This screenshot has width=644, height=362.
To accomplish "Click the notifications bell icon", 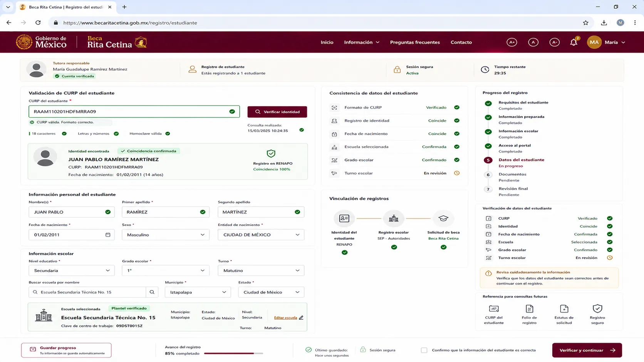I will pyautogui.click(x=574, y=42).
